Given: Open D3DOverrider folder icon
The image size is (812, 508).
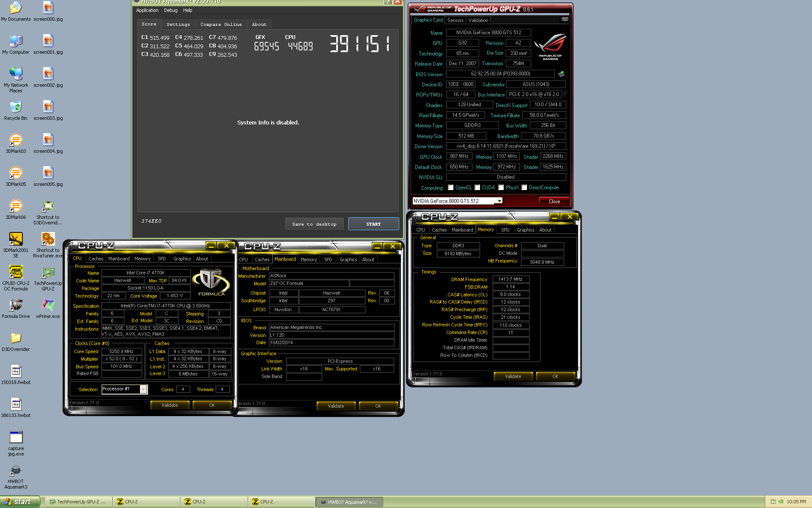Looking at the screenshot, I should point(16,342).
